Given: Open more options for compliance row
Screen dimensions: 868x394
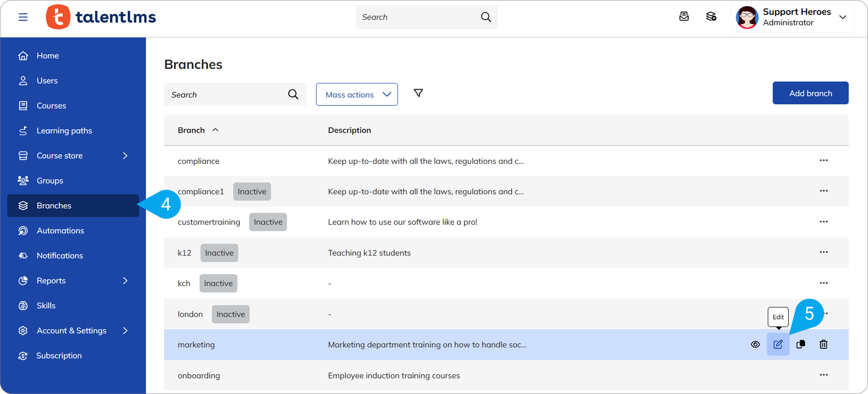Looking at the screenshot, I should (x=824, y=160).
